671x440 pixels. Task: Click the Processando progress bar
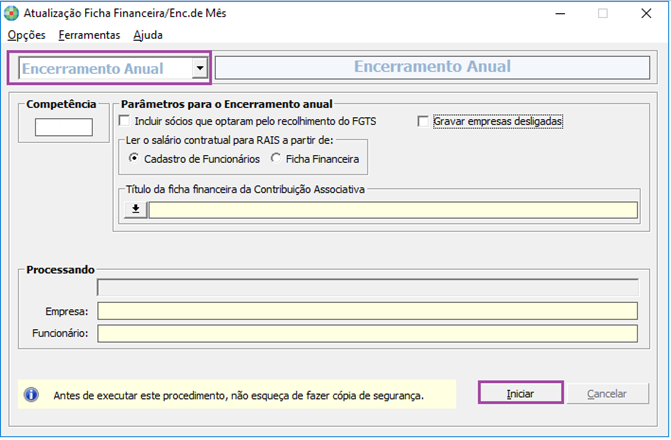pyautogui.click(x=368, y=288)
